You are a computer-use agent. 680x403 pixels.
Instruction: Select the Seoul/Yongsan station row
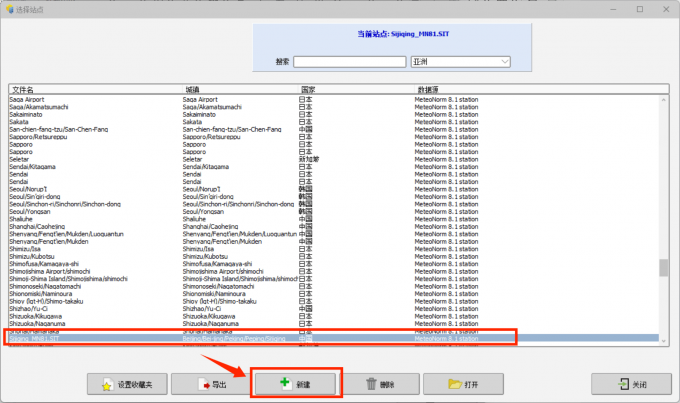[x=334, y=212]
